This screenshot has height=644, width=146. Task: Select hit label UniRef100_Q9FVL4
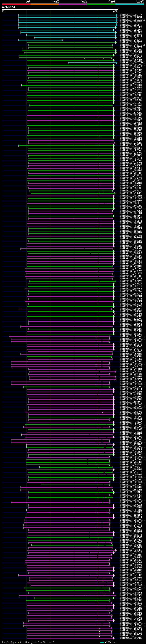tap(131, 123)
